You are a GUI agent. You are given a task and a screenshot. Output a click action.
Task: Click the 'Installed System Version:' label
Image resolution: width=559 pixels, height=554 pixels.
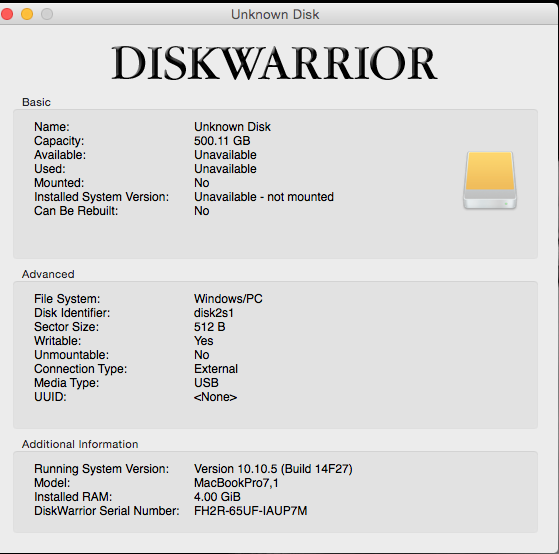pyautogui.click(x=101, y=197)
